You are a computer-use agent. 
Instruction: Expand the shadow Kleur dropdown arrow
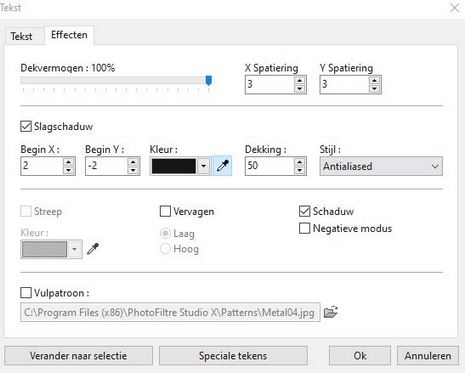[x=204, y=166]
